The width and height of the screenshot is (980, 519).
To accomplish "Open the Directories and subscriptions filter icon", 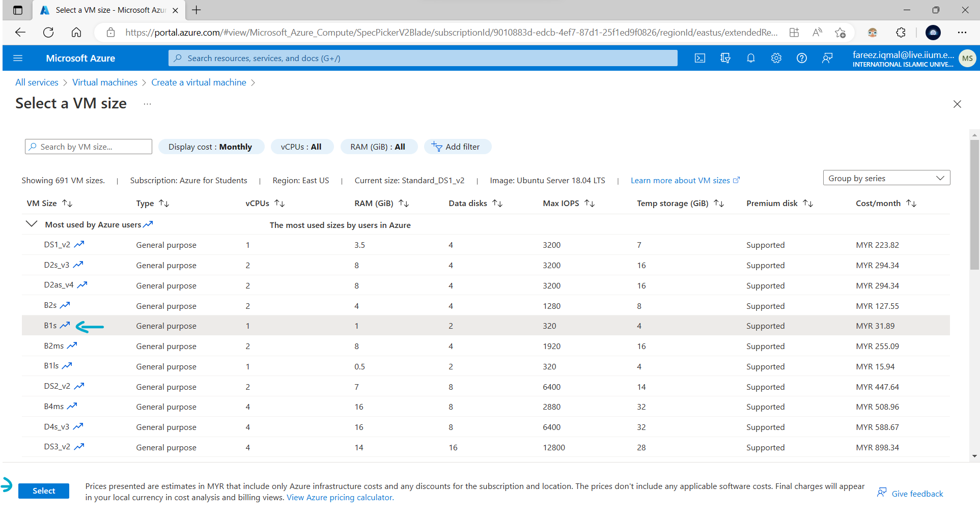I will (725, 58).
